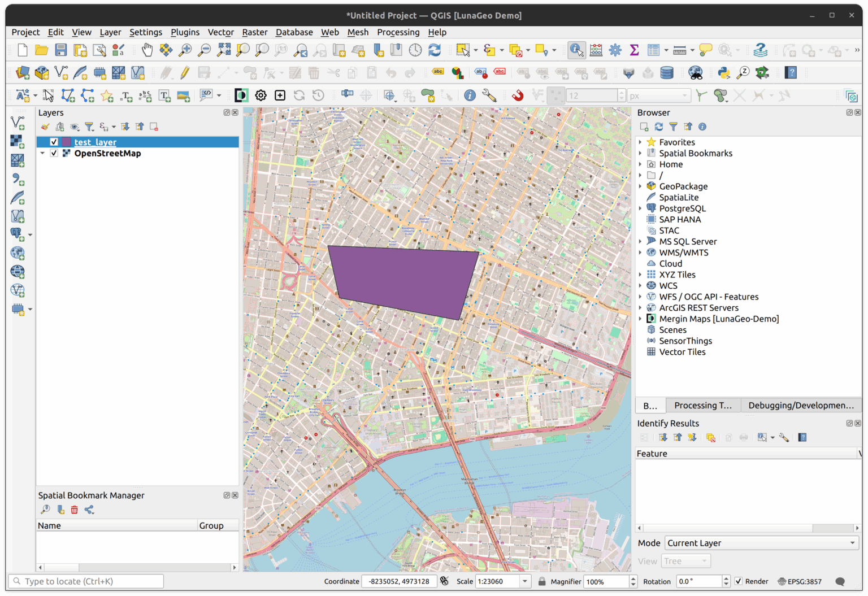Open the Processing menu
Viewport: 868px width, 596px height.
pos(398,32)
